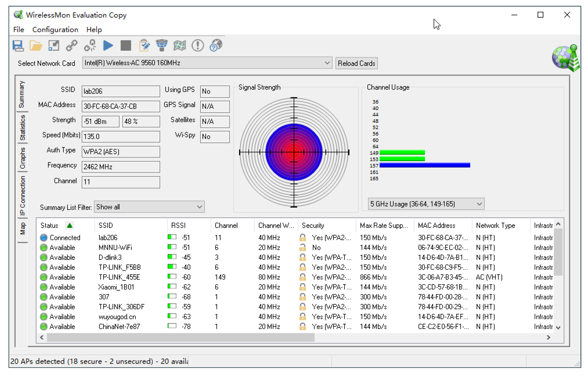Click the horizontal scrollbar right arrow
The image size is (588, 376).
[549, 337]
